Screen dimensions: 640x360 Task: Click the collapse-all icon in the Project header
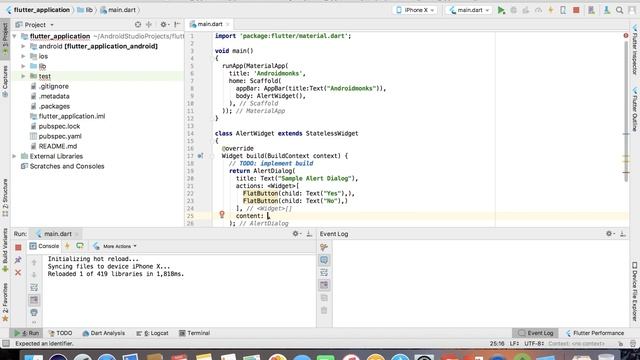click(149, 25)
